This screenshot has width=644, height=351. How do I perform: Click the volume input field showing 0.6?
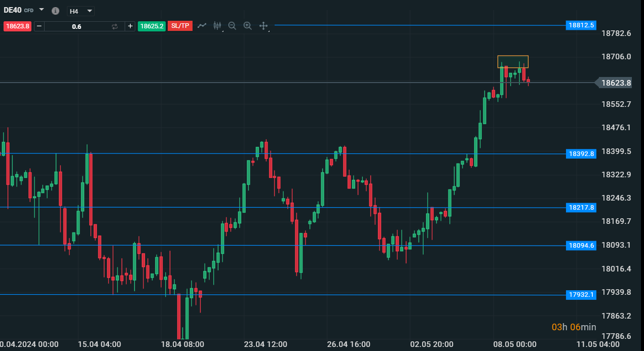click(x=77, y=26)
